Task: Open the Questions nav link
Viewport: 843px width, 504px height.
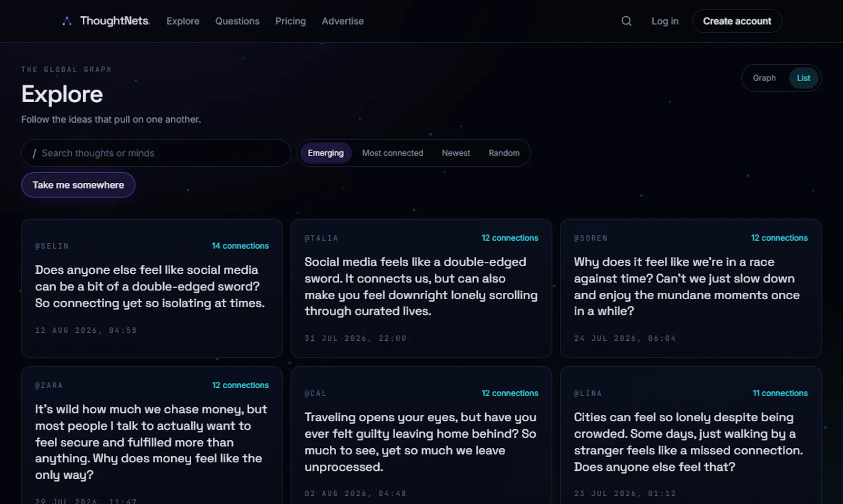Action: [x=237, y=21]
